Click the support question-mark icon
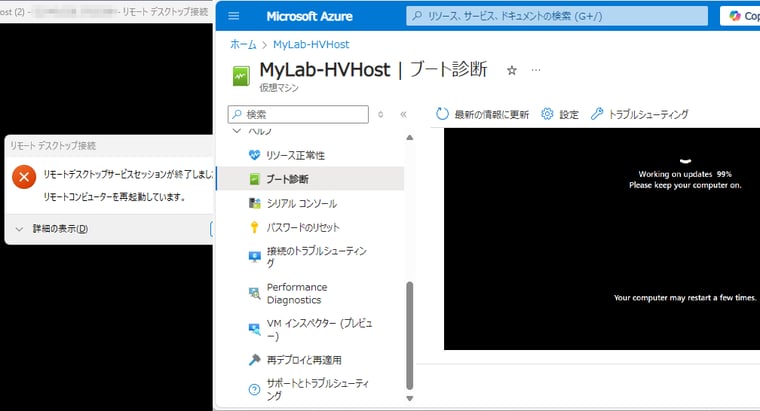760x411 pixels. [x=254, y=389]
